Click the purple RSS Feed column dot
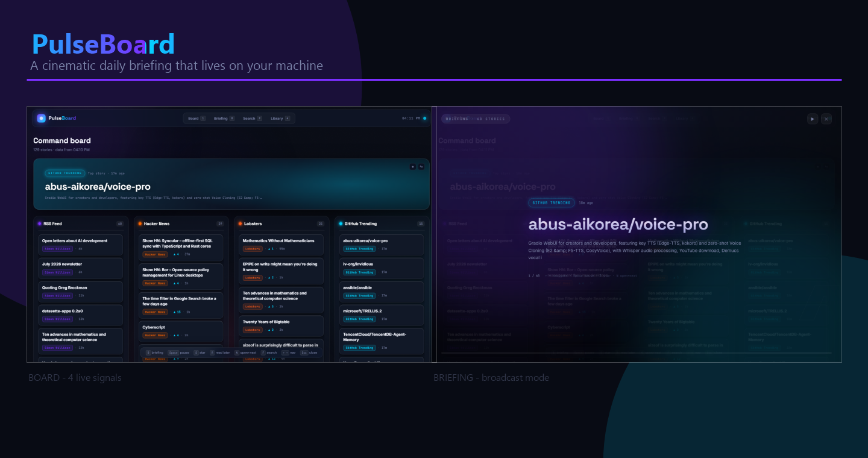868x458 pixels. (x=39, y=224)
